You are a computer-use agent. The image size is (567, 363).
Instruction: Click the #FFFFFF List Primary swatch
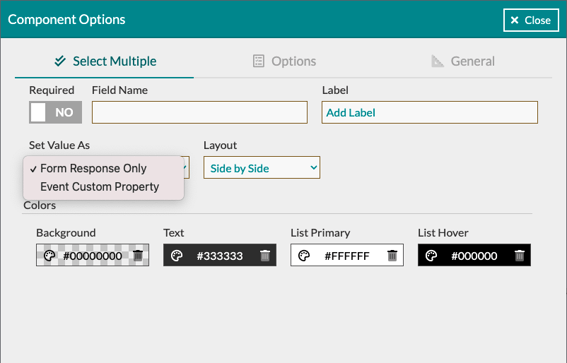[347, 255]
